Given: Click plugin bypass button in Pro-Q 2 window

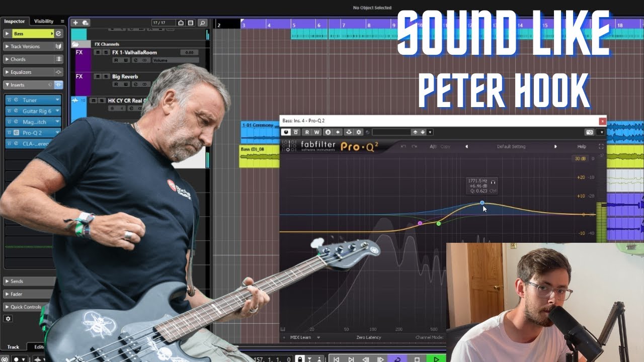Looking at the screenshot, I should (x=296, y=132).
